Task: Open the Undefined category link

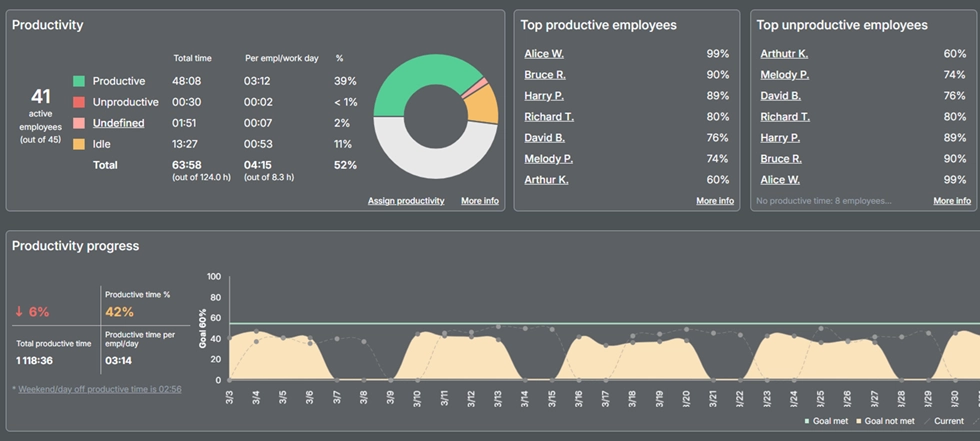Action: click(118, 123)
